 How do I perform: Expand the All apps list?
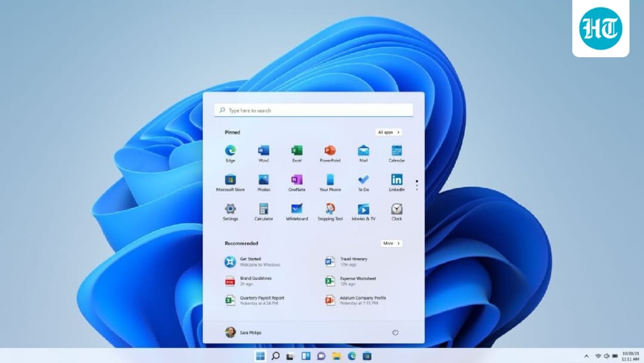tap(389, 132)
